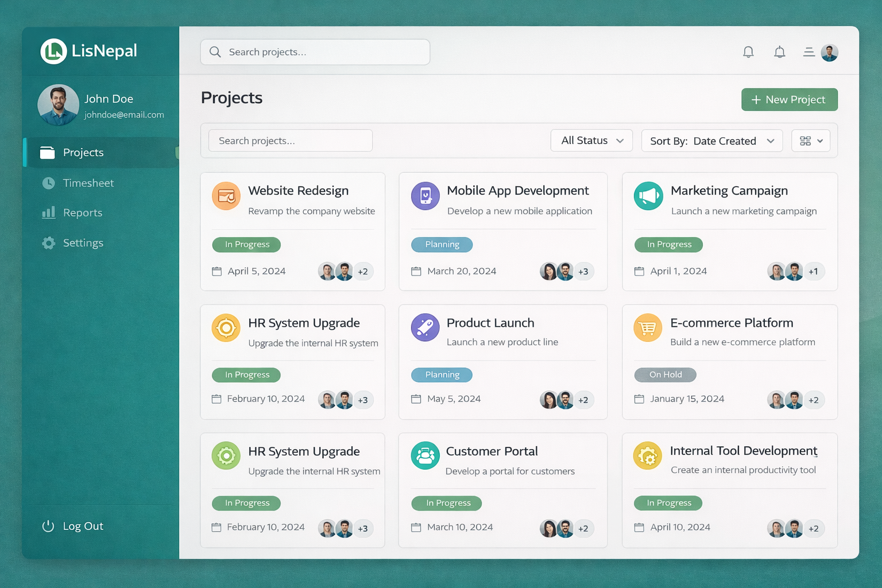Click the green HR System Upgrade icon

tap(226, 456)
